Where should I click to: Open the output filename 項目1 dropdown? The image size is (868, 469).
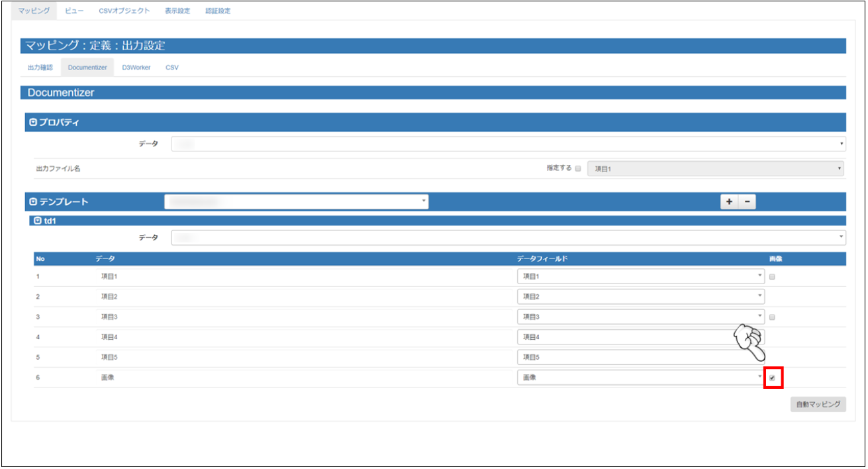click(x=716, y=169)
